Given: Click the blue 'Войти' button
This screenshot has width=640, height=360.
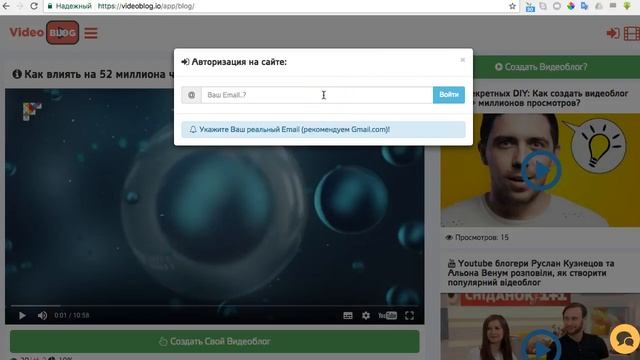Looking at the screenshot, I should point(449,95).
